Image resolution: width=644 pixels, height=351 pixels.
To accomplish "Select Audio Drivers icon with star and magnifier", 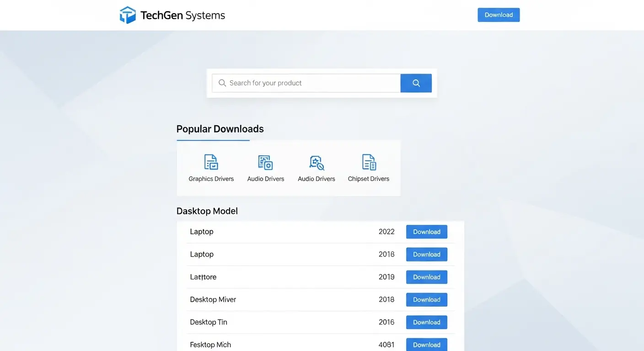I will 317,162.
